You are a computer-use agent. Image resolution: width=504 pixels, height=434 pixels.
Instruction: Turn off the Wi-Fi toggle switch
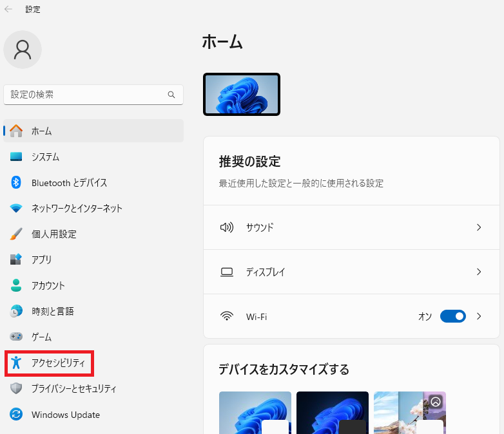(452, 316)
